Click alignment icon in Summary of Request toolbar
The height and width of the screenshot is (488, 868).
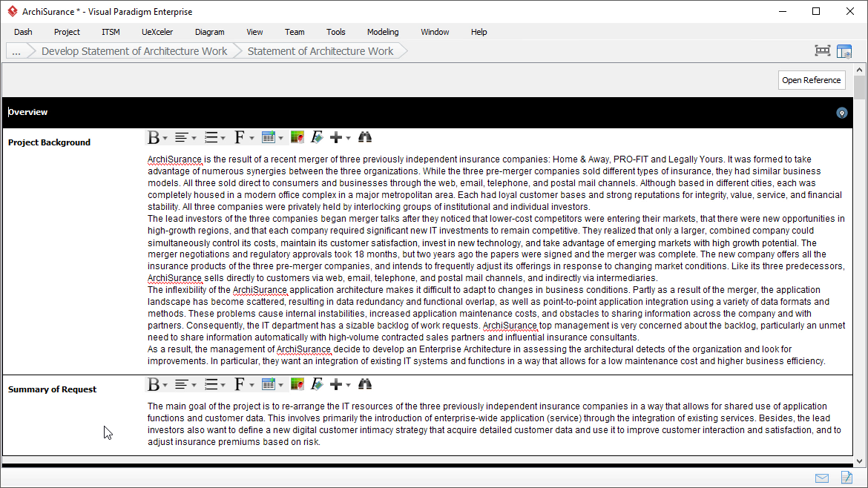coord(181,384)
